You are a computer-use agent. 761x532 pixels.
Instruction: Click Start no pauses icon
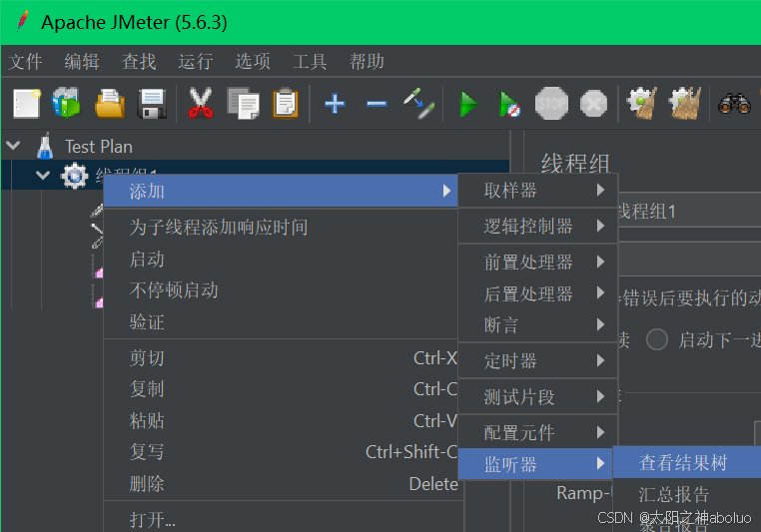click(509, 104)
